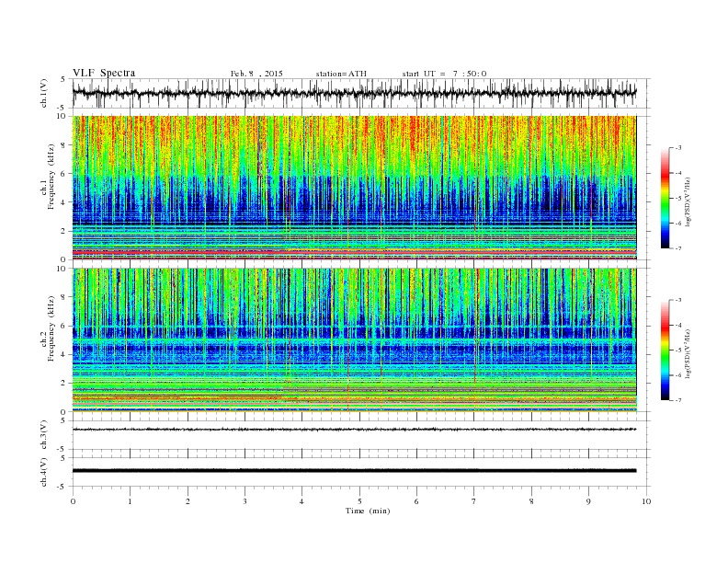Select the date text "Feb. 8 , 2015"
This screenshot has width=728, height=563.
(256, 74)
